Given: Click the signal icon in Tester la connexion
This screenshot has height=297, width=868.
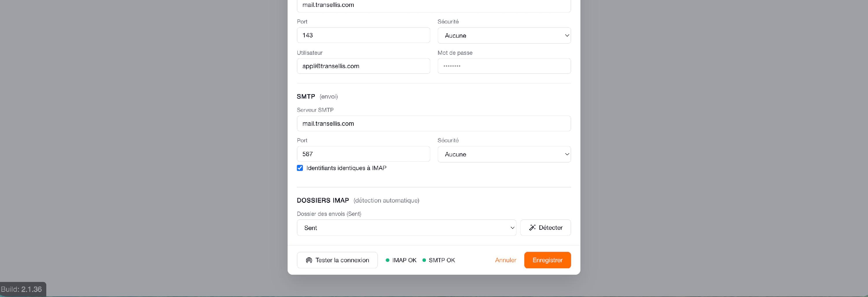Looking at the screenshot, I should tap(309, 260).
